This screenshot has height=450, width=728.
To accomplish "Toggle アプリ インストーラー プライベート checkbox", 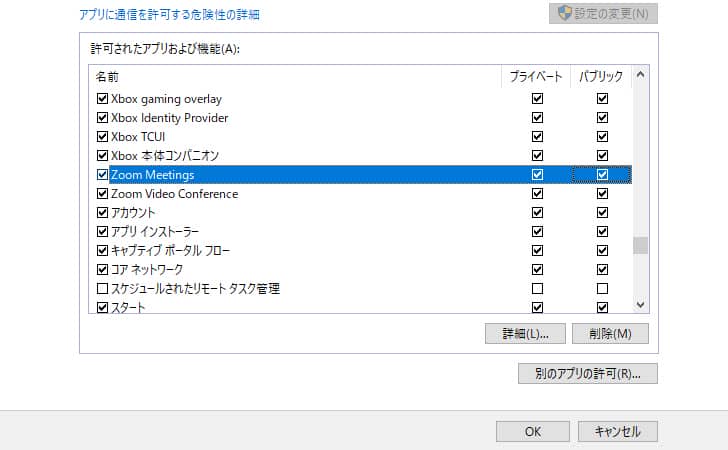I will click(537, 232).
